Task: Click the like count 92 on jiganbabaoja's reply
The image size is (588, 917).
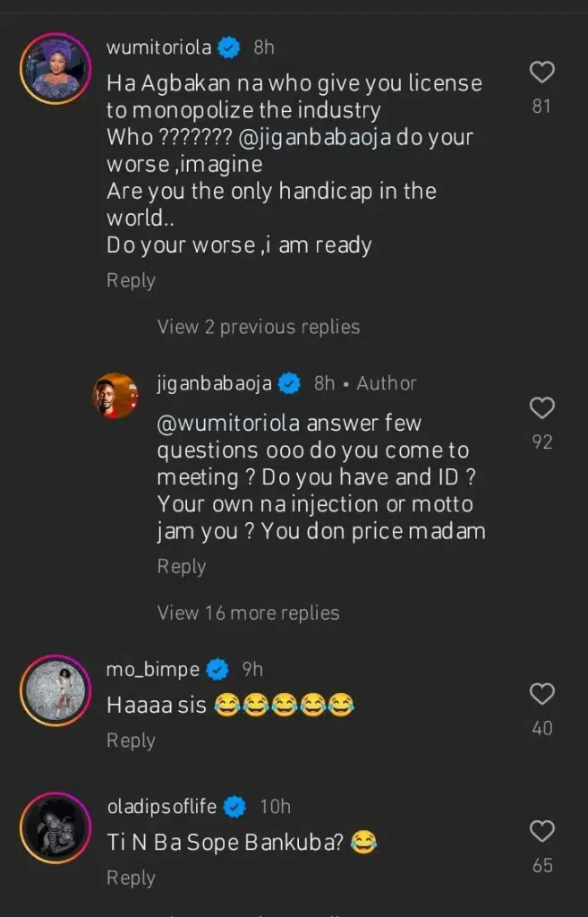Action: pyautogui.click(x=542, y=441)
